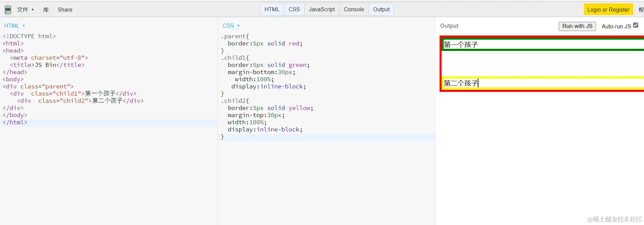Toggle the HTML panel tab
The image size is (644, 225).
click(x=272, y=9)
